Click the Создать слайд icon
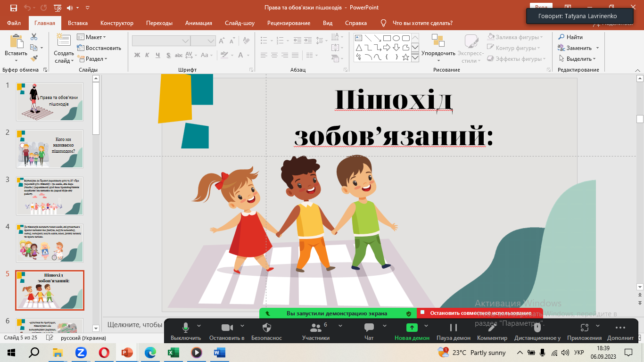644x362 pixels. click(63, 41)
